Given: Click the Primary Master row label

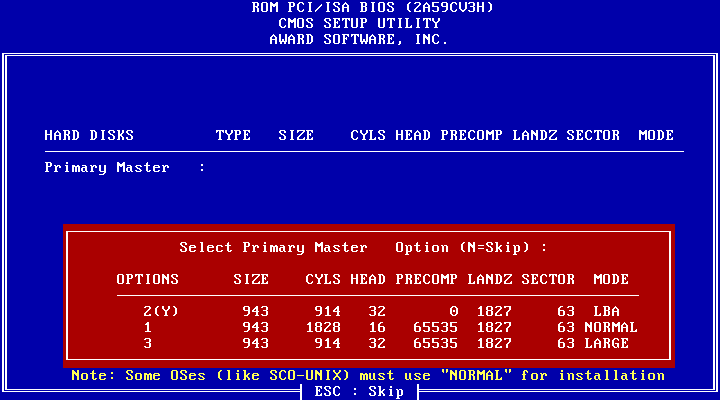Looking at the screenshot, I should (107, 167).
